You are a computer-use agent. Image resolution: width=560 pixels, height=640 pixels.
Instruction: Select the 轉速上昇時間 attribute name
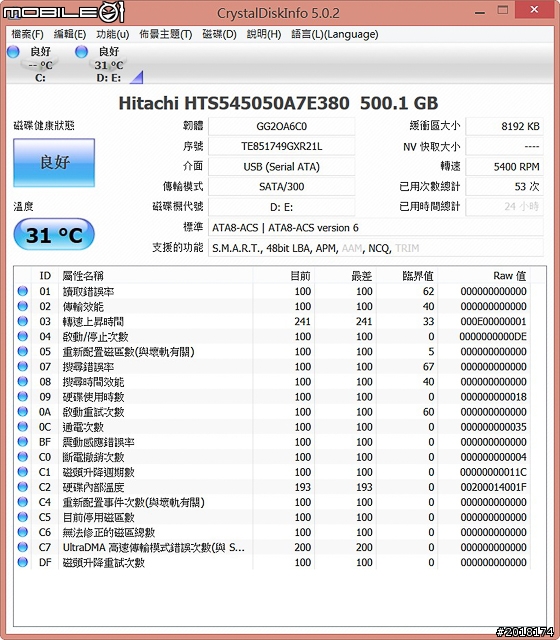click(93, 322)
